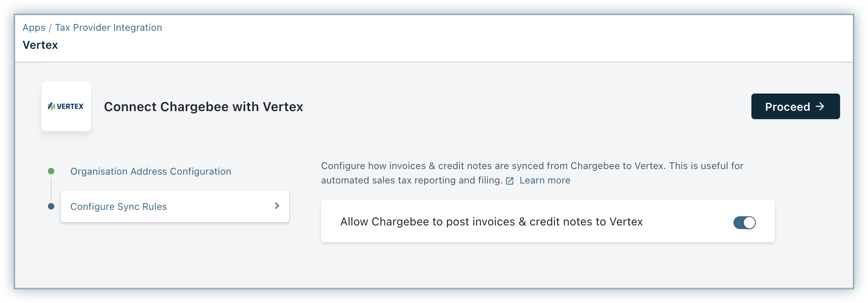The width and height of the screenshot is (868, 303).
Task: Go to Apps in the breadcrumb
Action: (x=34, y=28)
